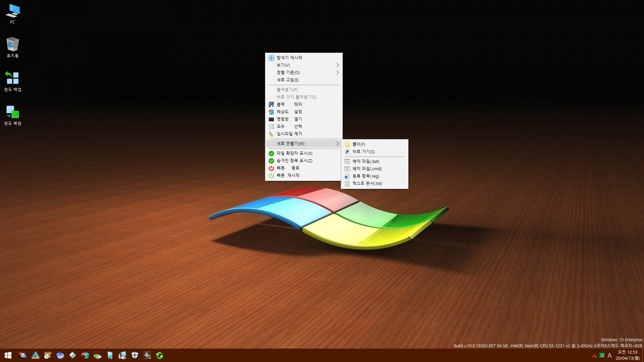Create new 바로 가기(S) shortcut
This screenshot has height=362, width=644.
pyautogui.click(x=375, y=152)
